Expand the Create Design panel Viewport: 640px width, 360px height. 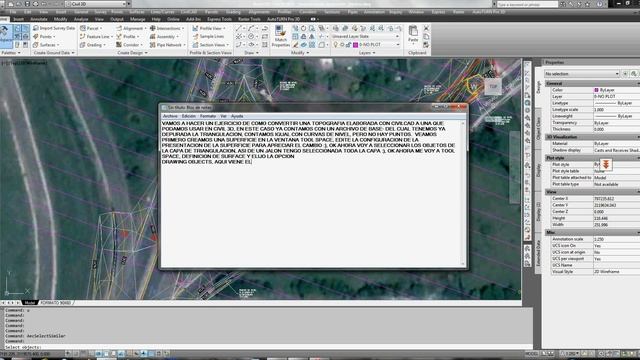point(132,53)
